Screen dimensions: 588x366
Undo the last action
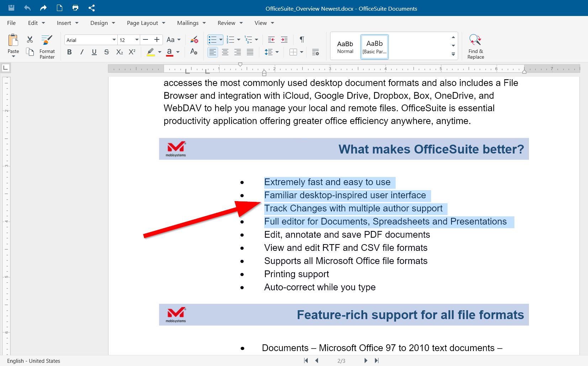tap(27, 8)
